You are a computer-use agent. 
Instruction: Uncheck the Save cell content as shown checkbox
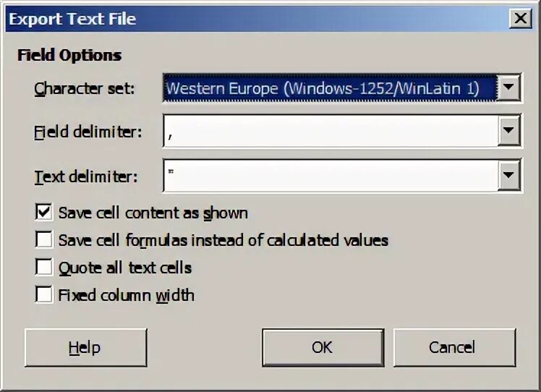(44, 213)
